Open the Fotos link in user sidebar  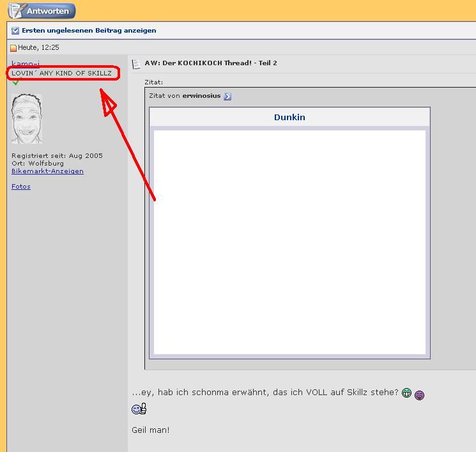[x=21, y=187]
